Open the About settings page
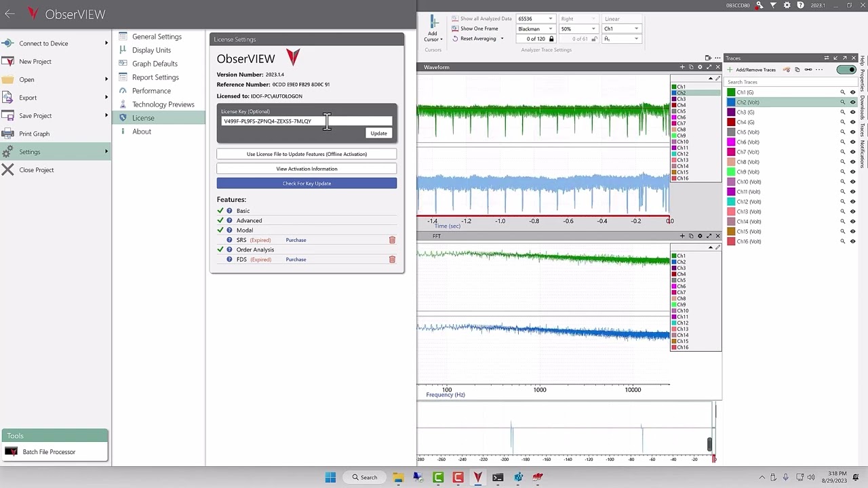The width and height of the screenshot is (868, 488). (158, 131)
